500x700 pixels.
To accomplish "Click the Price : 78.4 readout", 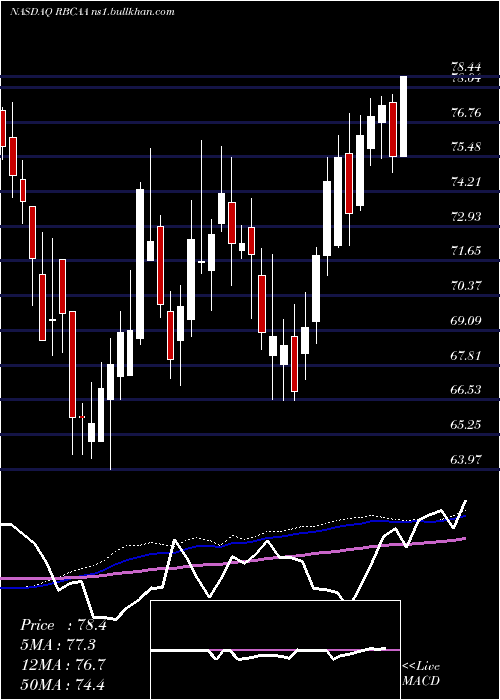I will (64, 625).
